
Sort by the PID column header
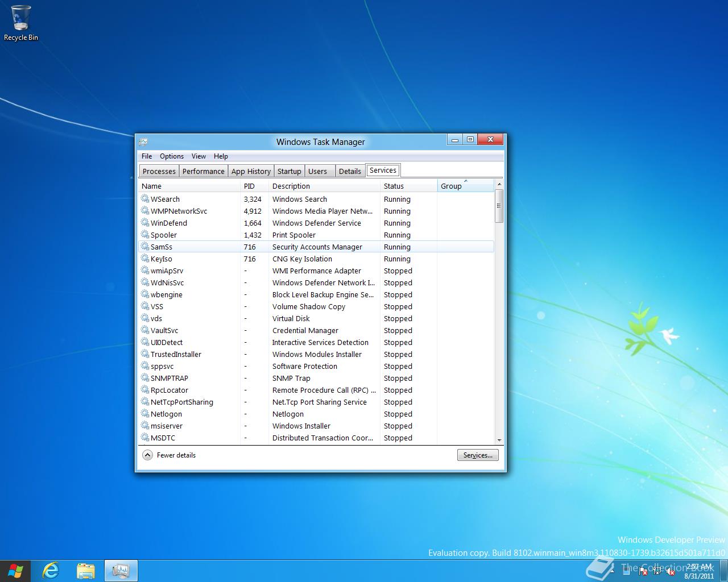tap(254, 186)
